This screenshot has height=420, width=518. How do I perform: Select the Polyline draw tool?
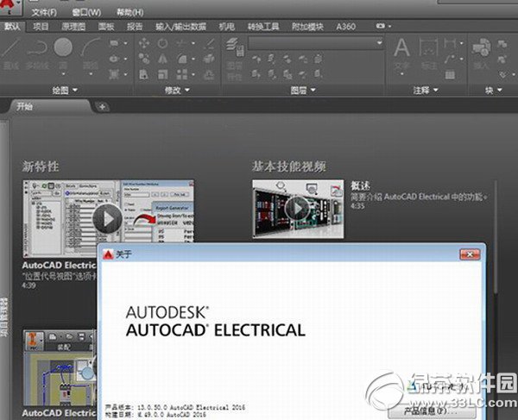(x=37, y=53)
